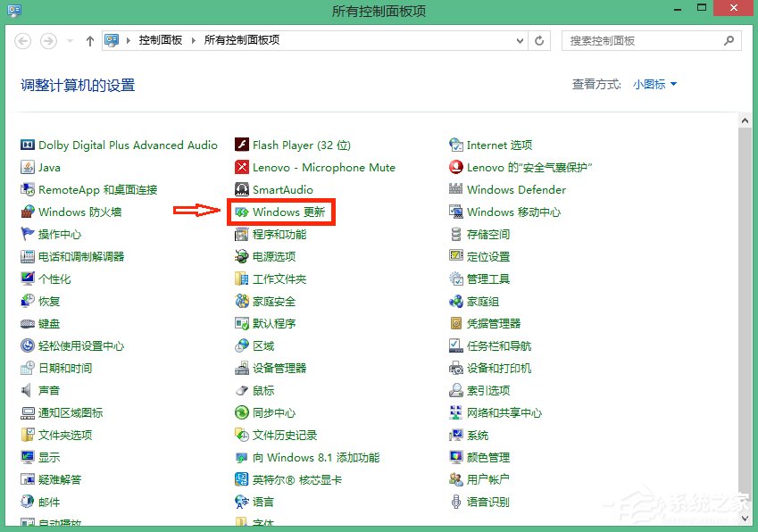
Task: Launch Windows Defender
Action: click(x=518, y=189)
